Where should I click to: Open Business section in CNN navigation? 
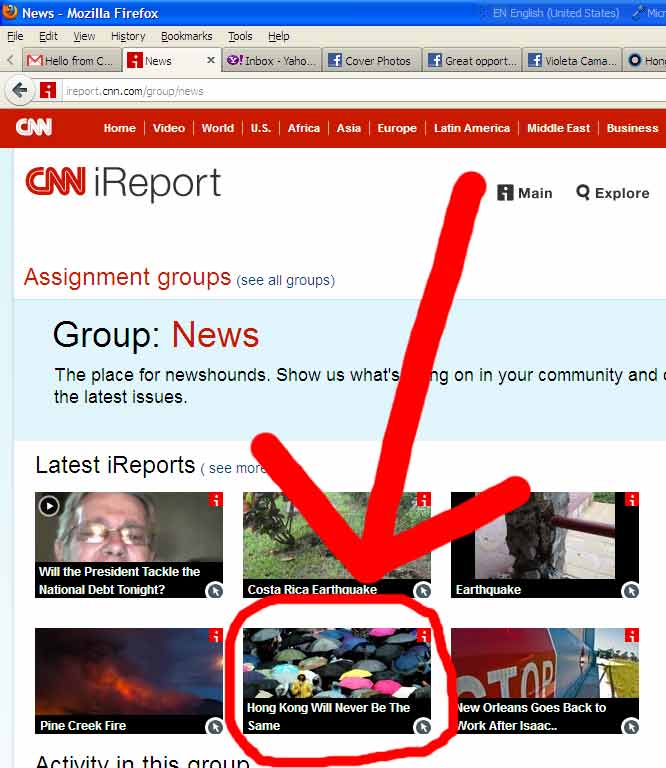point(632,128)
